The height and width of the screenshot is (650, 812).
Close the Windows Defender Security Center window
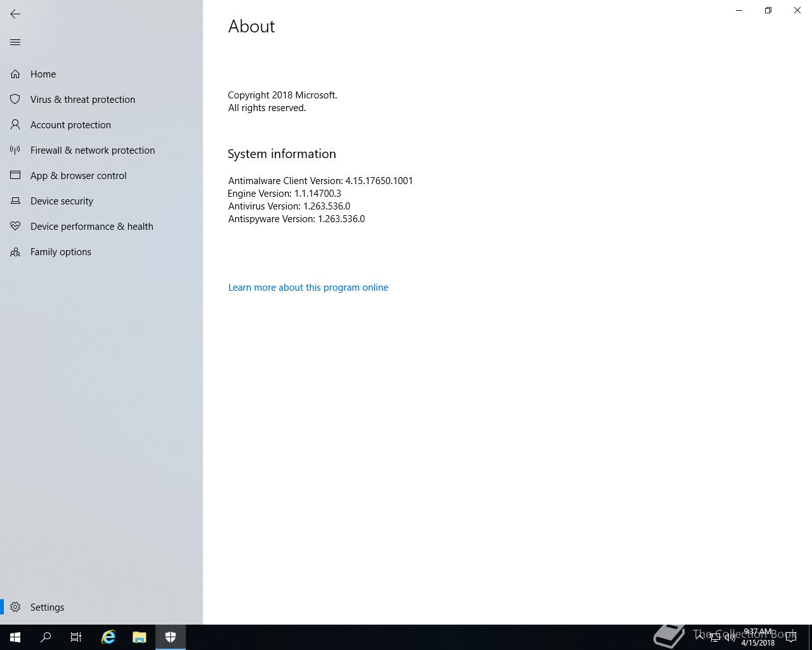797,10
